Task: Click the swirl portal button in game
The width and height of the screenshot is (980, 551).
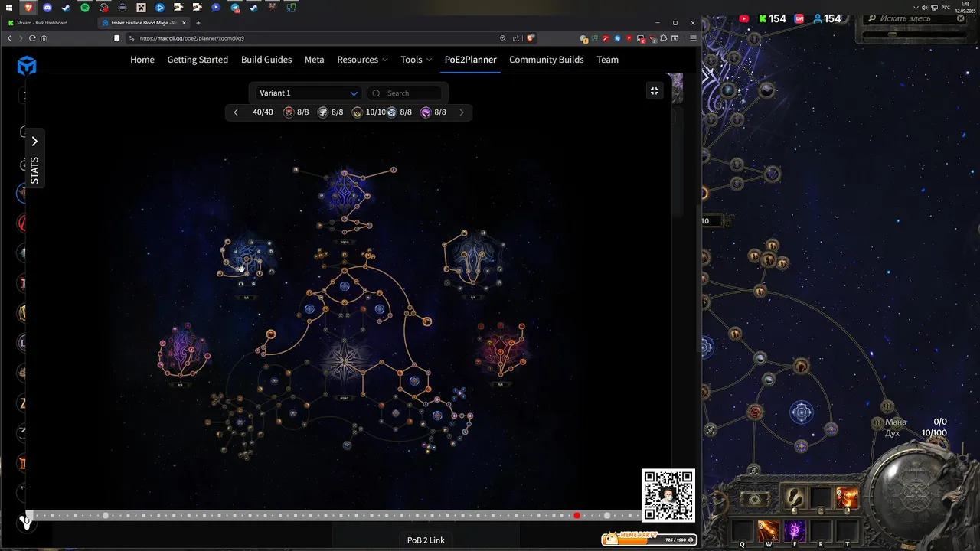Action: point(755,499)
